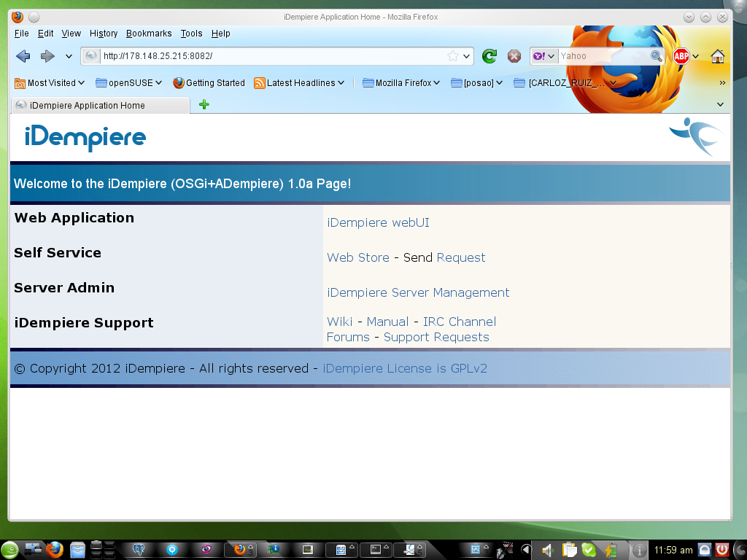The height and width of the screenshot is (560, 747).
Task: Lock the screen with the blue lock icon
Action: tap(705, 550)
